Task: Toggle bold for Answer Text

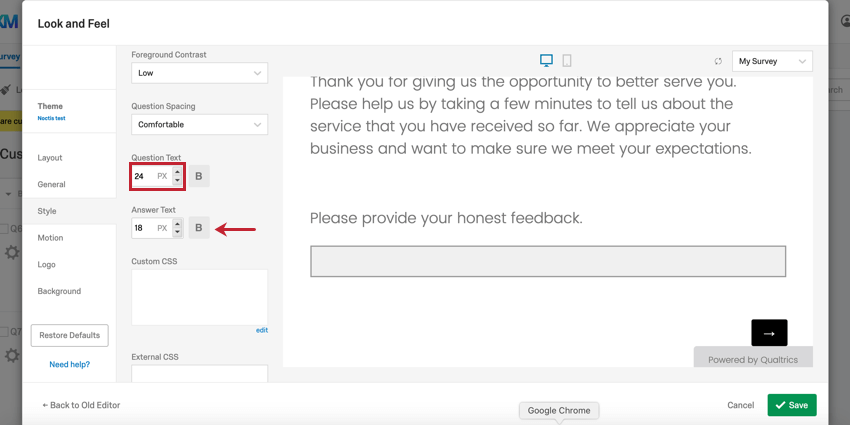Action: pos(198,228)
